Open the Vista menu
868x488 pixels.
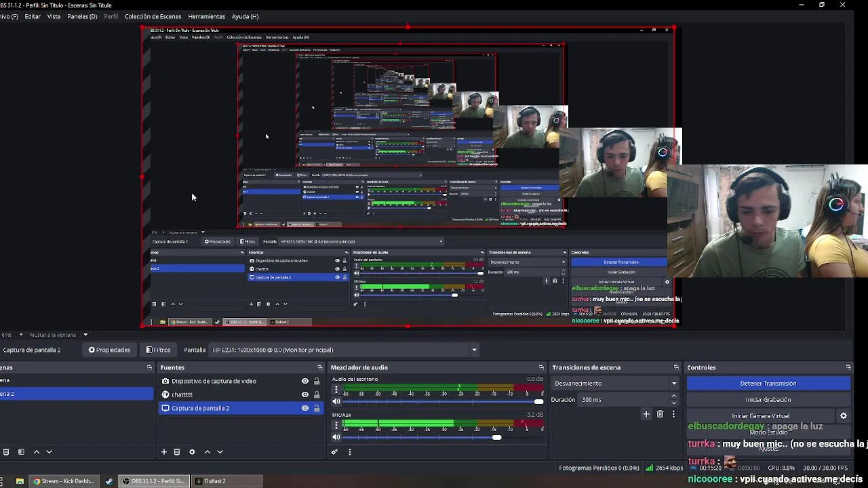pyautogui.click(x=54, y=16)
